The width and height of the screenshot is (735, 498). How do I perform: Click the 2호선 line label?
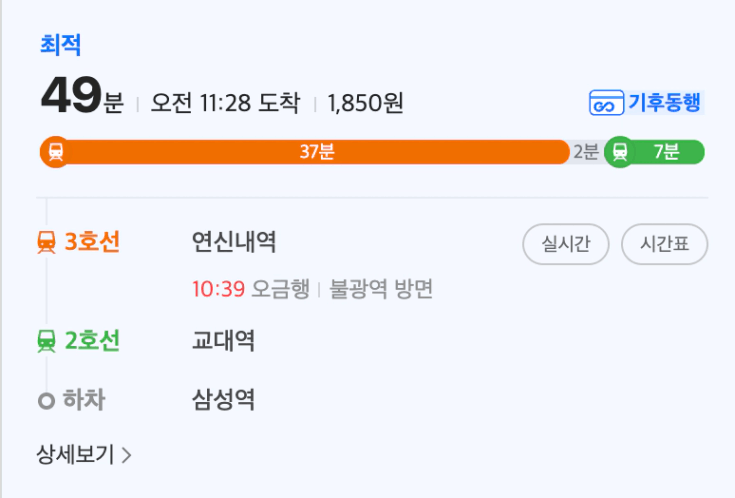point(92,341)
